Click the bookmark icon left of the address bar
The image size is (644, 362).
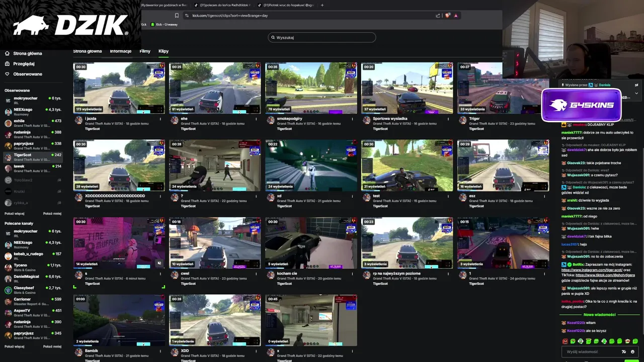(176, 16)
